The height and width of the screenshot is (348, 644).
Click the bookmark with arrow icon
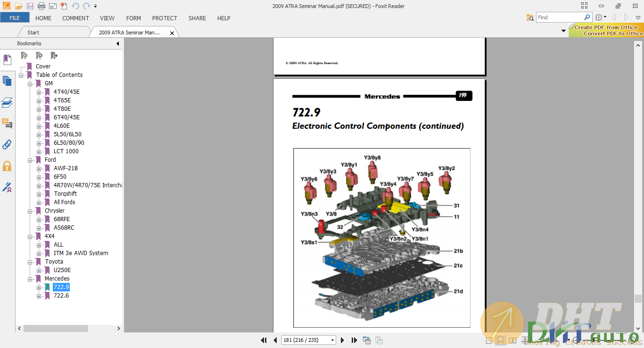click(54, 56)
